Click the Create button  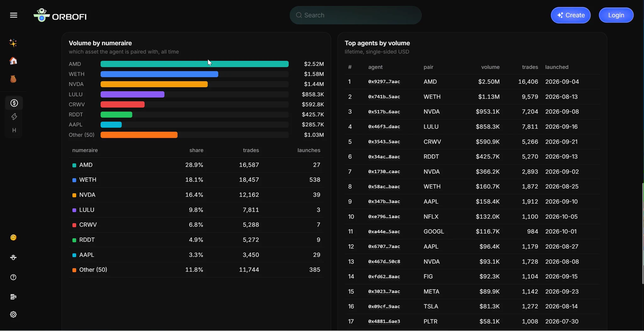570,15
